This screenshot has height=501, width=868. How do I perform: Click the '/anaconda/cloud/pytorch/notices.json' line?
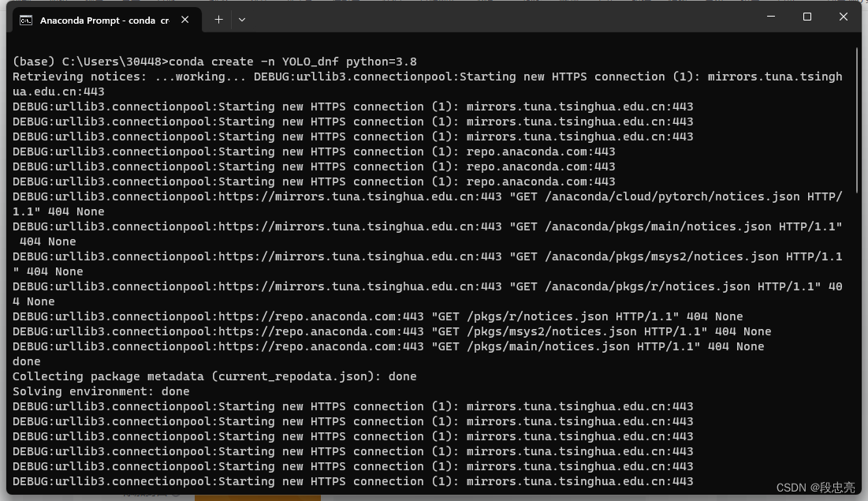click(x=427, y=204)
